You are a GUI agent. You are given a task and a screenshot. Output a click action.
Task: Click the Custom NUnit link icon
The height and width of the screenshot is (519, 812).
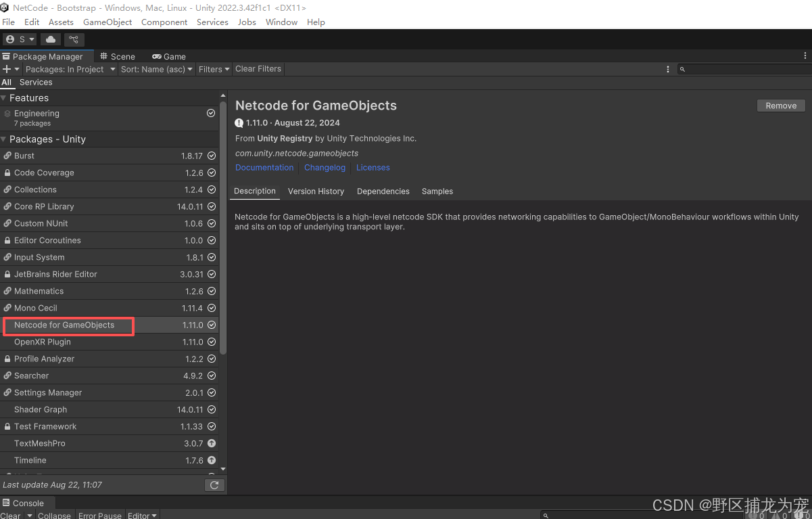[x=7, y=223]
